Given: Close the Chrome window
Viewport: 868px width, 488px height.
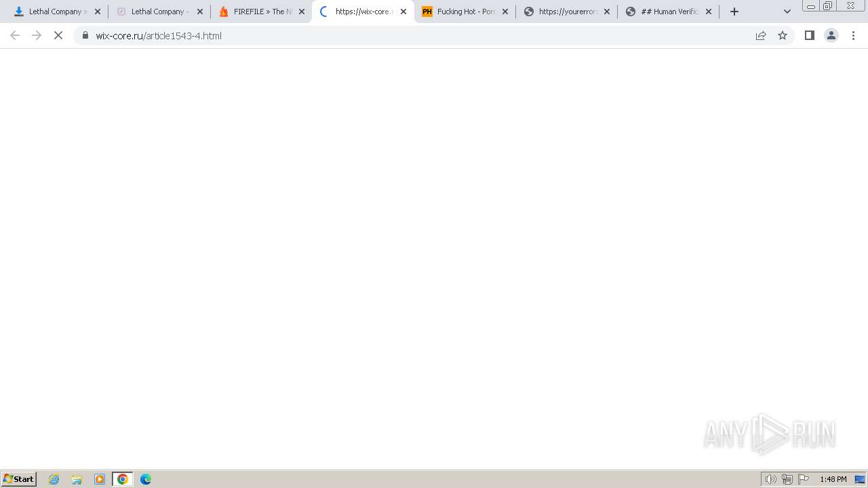Looking at the screenshot, I should click(850, 6).
